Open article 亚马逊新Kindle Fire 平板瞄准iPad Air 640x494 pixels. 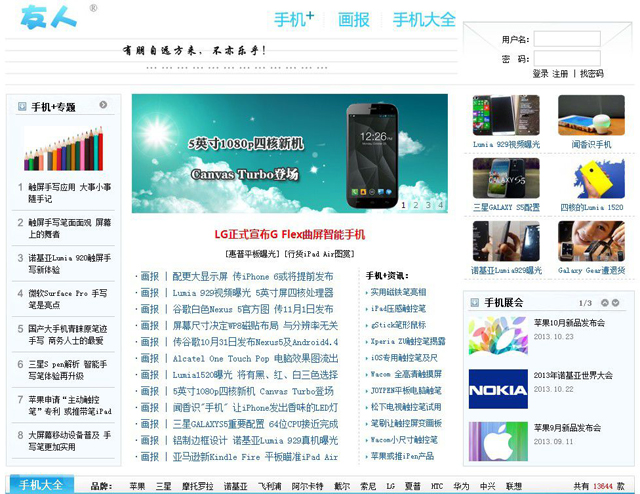[x=255, y=457]
